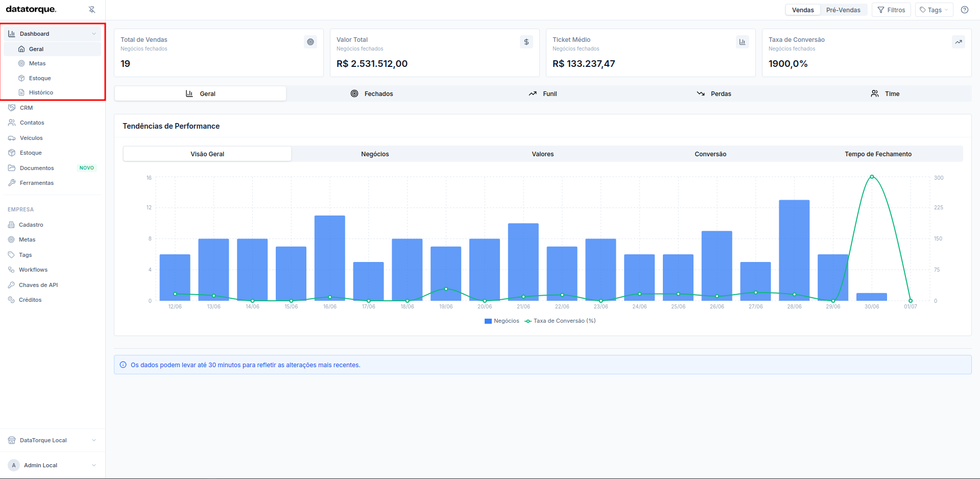Screen dimensions: 980x479
Task: Select the Conversão chart tab
Action: [710, 154]
